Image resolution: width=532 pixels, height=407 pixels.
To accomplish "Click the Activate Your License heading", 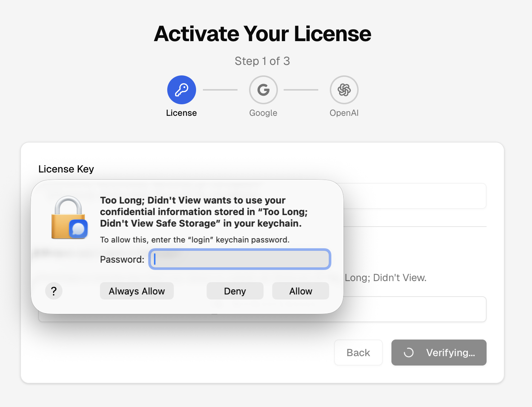I will 262,34.
